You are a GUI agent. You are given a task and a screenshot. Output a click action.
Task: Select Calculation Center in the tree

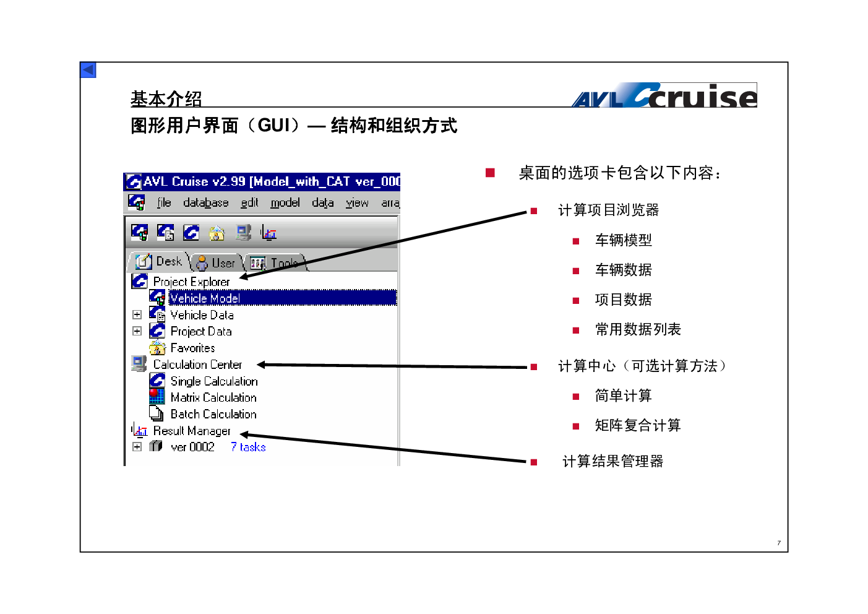[x=197, y=365]
